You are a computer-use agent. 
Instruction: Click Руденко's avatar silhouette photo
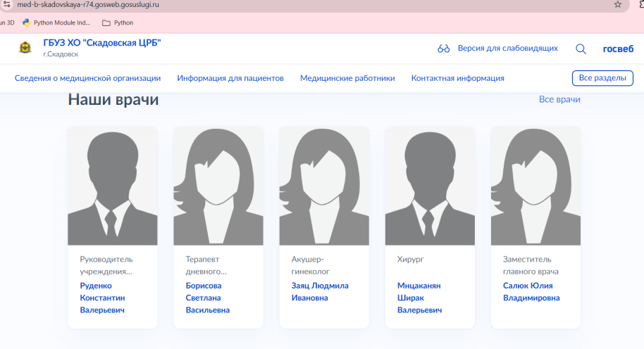point(113,186)
